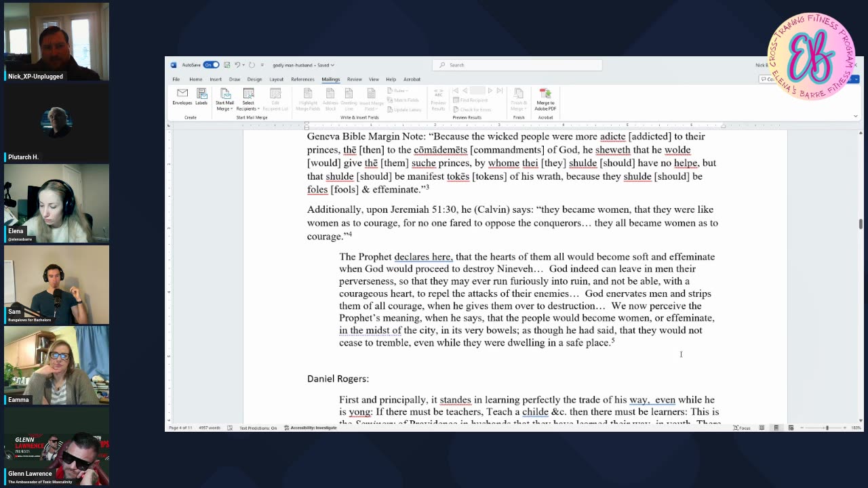This screenshot has width=868, height=488.
Task: Click the Undo arrow icon
Action: tap(237, 65)
